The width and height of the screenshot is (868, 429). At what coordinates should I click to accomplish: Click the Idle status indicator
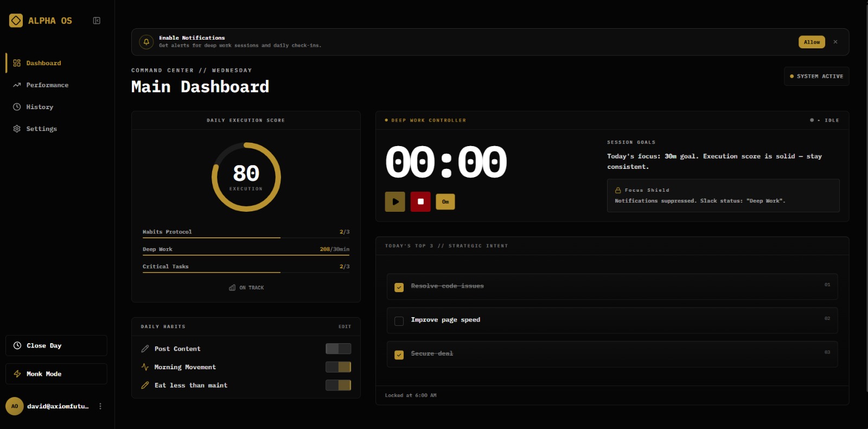[825, 120]
